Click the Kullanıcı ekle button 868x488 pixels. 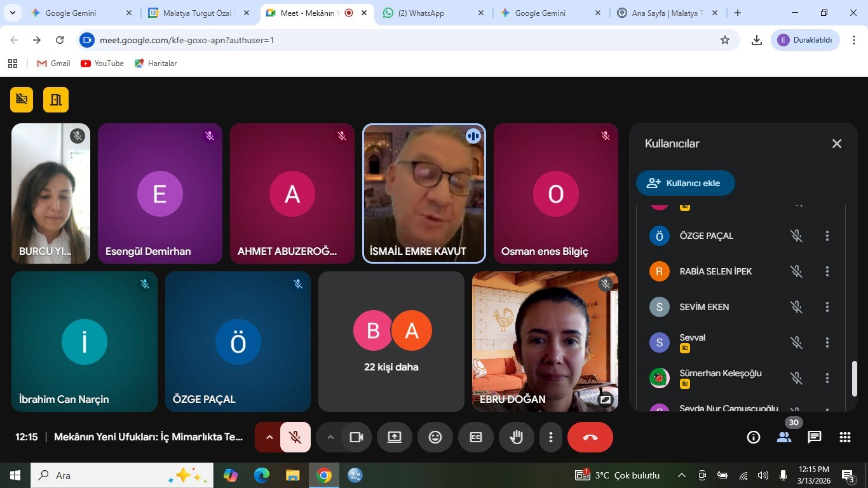[x=685, y=183]
